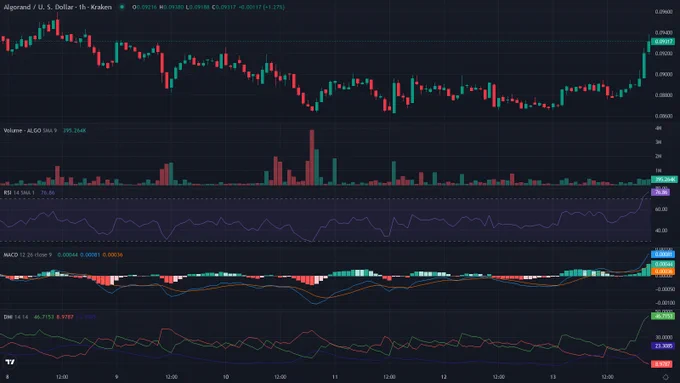Click the date label 13 on the time axis
Image resolution: width=680 pixels, height=383 pixels.
(x=553, y=377)
